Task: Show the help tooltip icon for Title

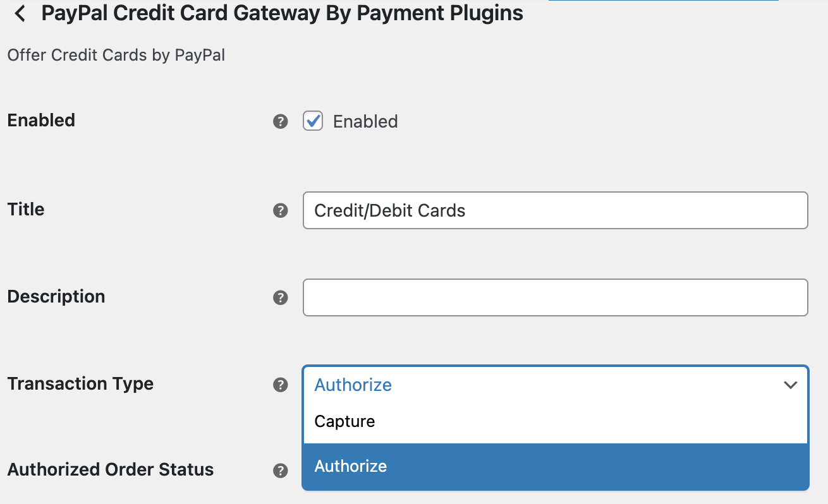Action: pyautogui.click(x=281, y=210)
